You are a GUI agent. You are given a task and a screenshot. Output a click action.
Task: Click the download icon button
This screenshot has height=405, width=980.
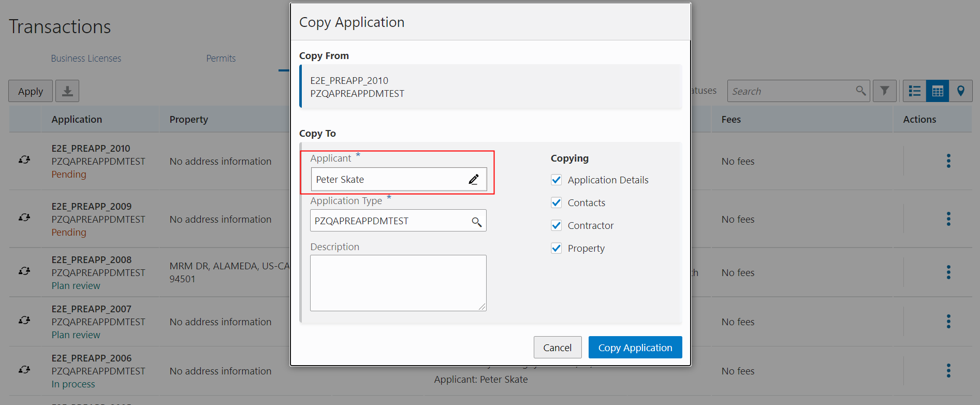67,91
